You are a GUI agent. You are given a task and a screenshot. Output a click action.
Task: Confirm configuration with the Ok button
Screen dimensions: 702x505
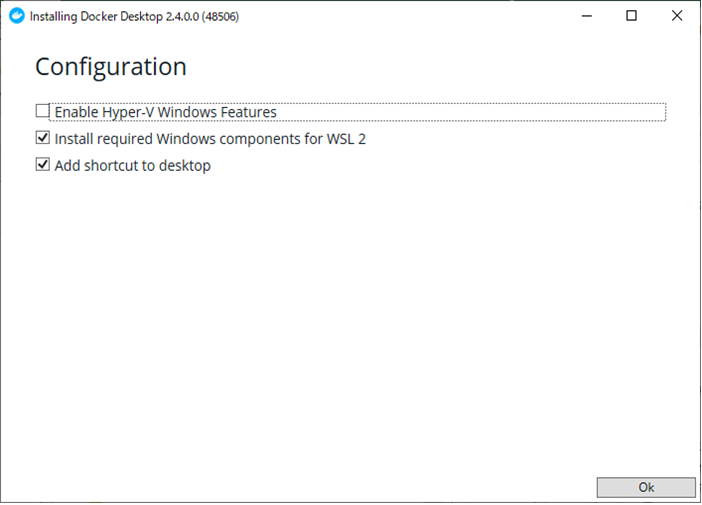click(x=646, y=487)
